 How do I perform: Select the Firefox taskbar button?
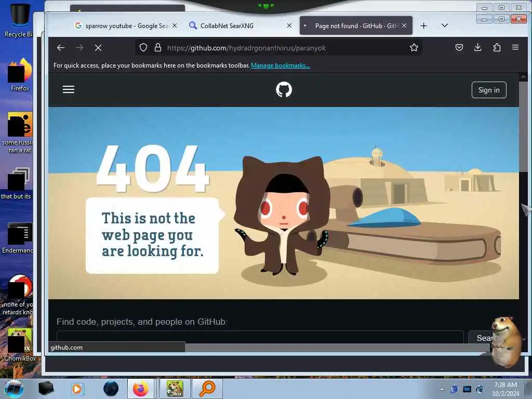tap(141, 389)
